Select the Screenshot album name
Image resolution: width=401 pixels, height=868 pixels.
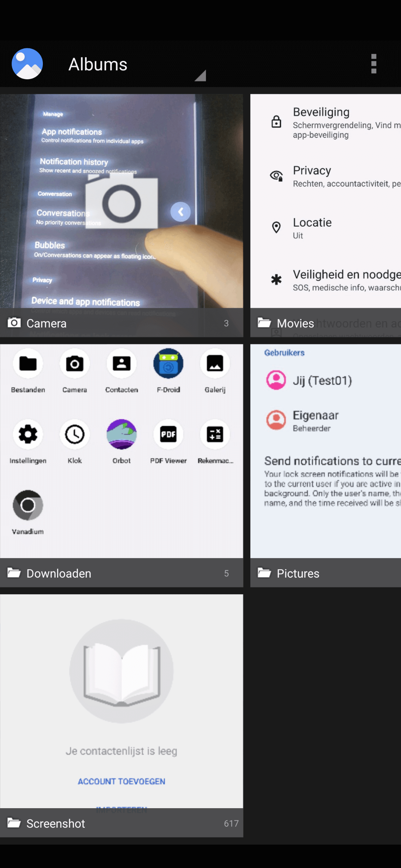tap(56, 823)
